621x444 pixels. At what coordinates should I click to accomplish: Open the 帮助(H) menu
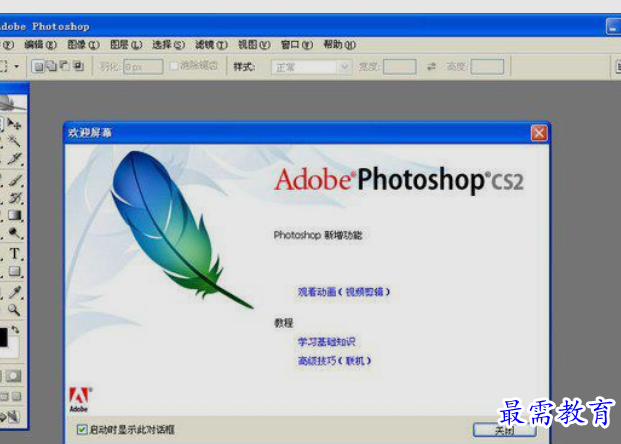pyautogui.click(x=339, y=45)
